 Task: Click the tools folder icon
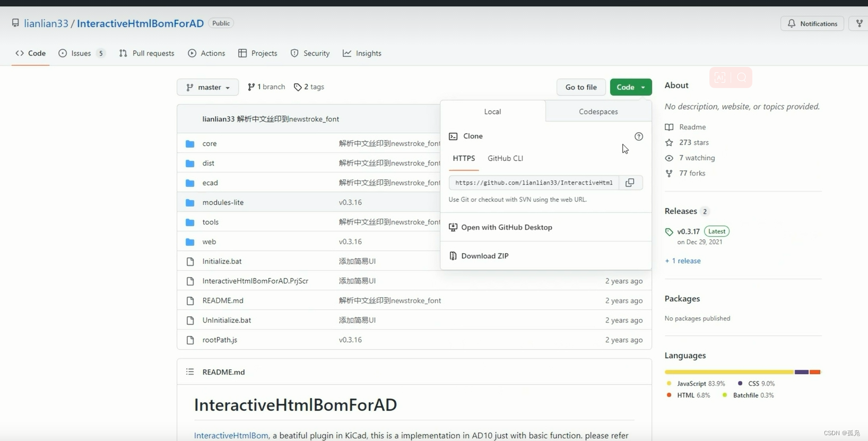[x=190, y=222]
